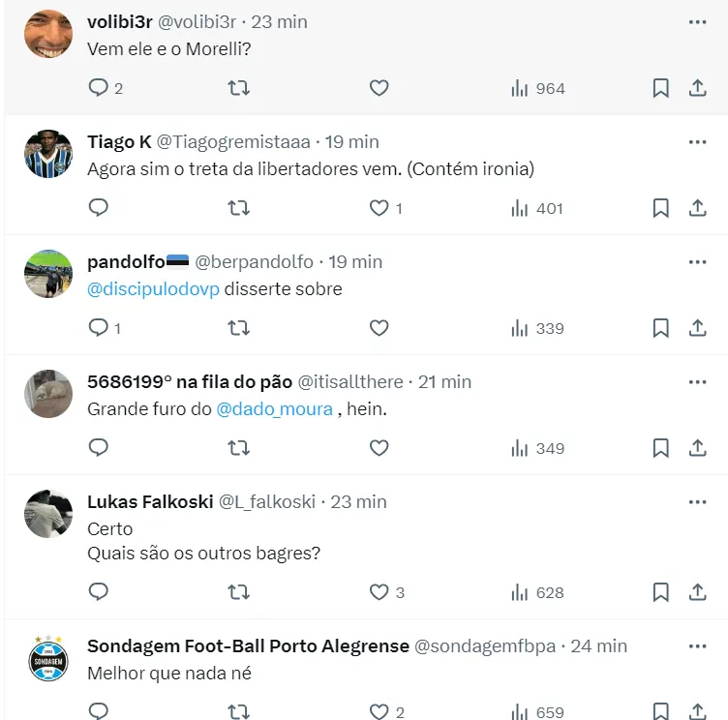Screen dimensions: 728x720
Task: Bookmark Lukas Falkoski's bagres tweet
Action: (x=660, y=592)
